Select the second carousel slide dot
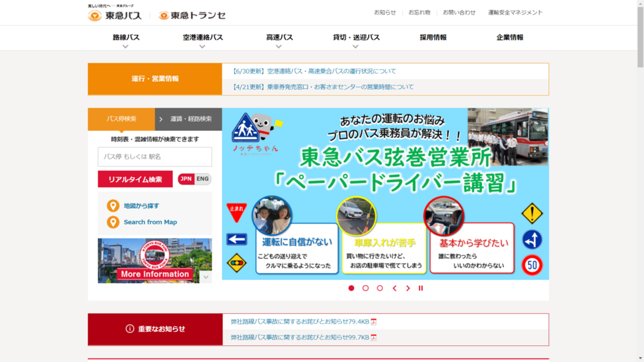Image resolution: width=644 pixels, height=362 pixels. tap(366, 288)
